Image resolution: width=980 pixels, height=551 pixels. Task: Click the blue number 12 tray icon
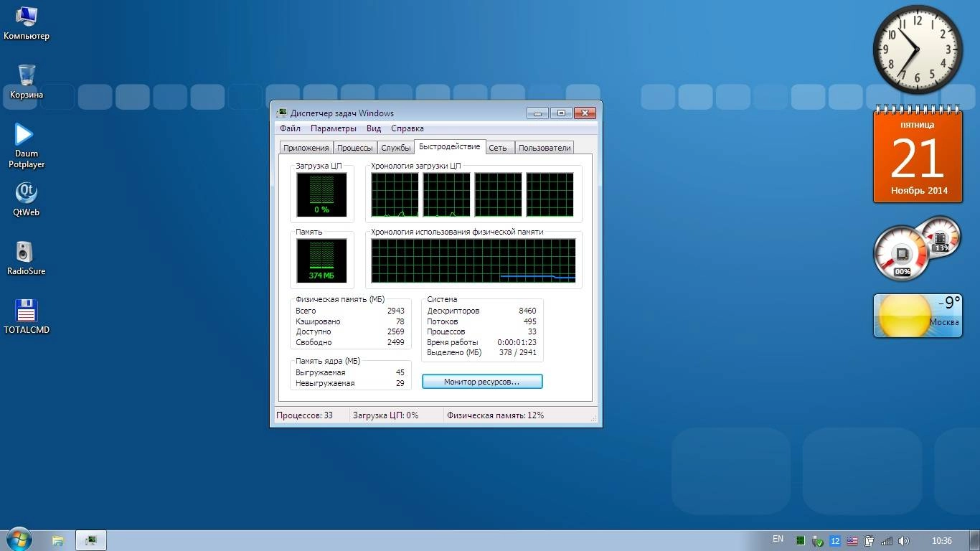[835, 541]
